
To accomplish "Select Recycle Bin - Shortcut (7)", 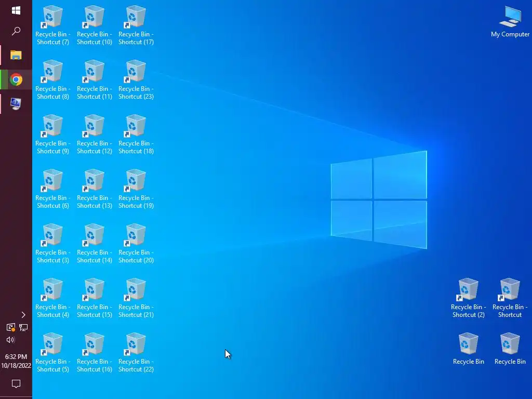I will pyautogui.click(x=53, y=25).
